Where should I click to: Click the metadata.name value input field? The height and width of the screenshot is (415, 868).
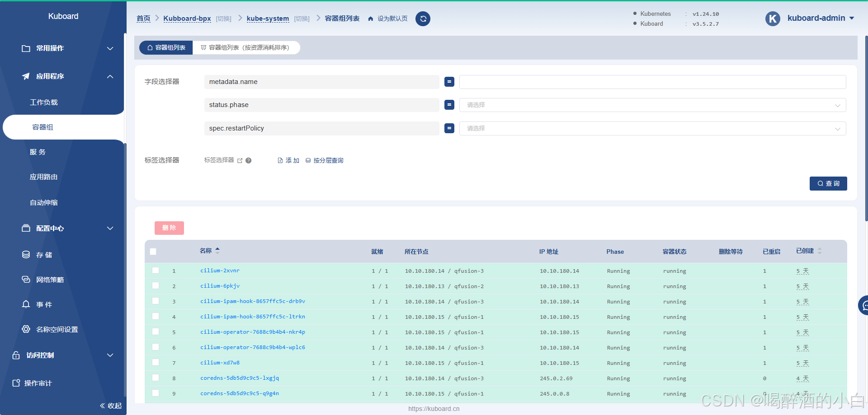click(x=652, y=82)
